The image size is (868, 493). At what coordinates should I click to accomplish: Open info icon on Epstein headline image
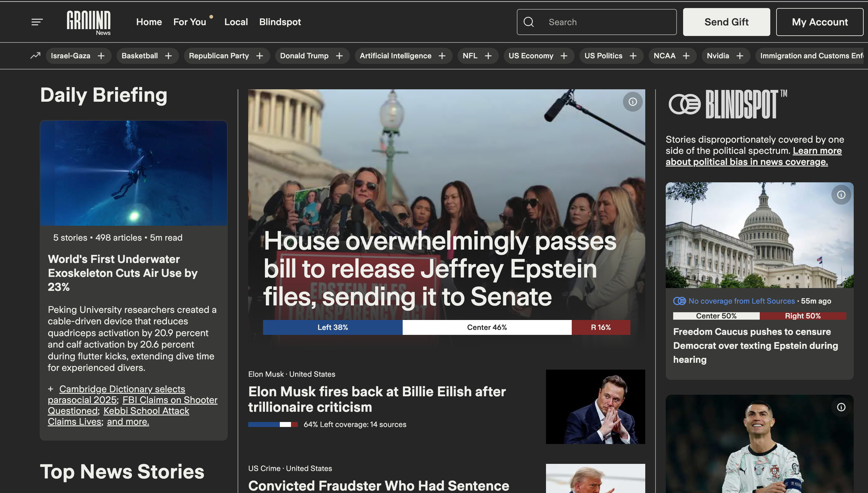pyautogui.click(x=632, y=102)
